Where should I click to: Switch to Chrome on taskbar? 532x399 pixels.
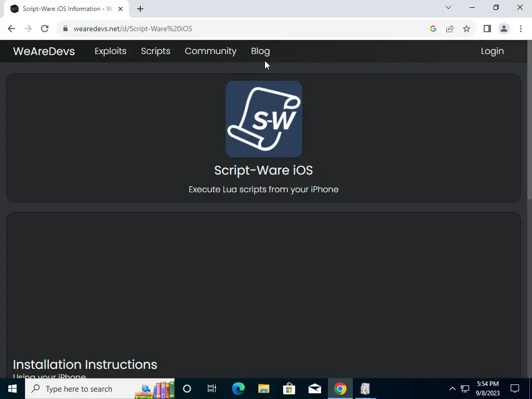coord(340,389)
